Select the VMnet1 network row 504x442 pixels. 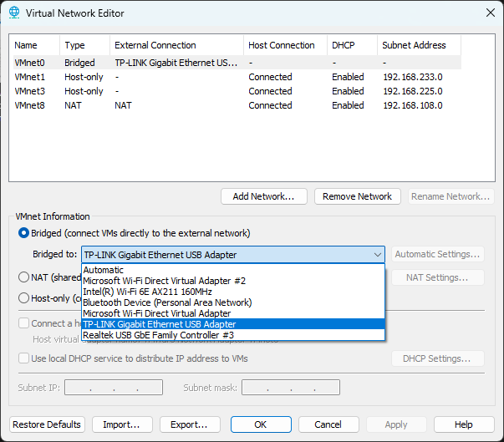pyautogui.click(x=237, y=77)
